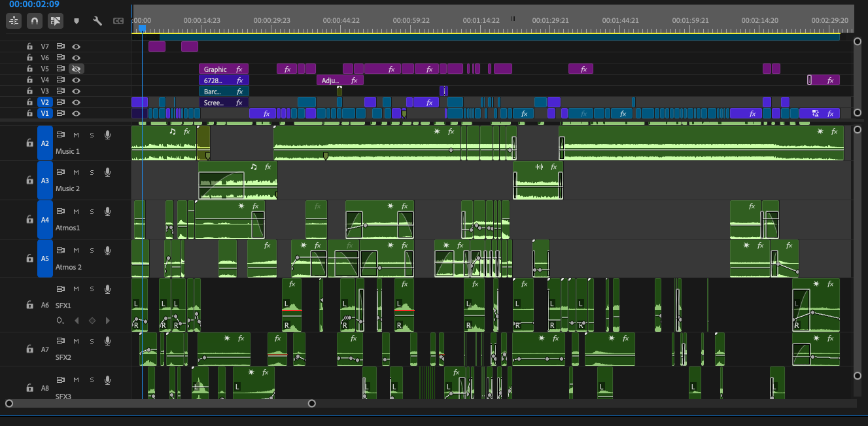Lock the A7 SFX2 track
The width and height of the screenshot is (868, 426).
(x=29, y=349)
